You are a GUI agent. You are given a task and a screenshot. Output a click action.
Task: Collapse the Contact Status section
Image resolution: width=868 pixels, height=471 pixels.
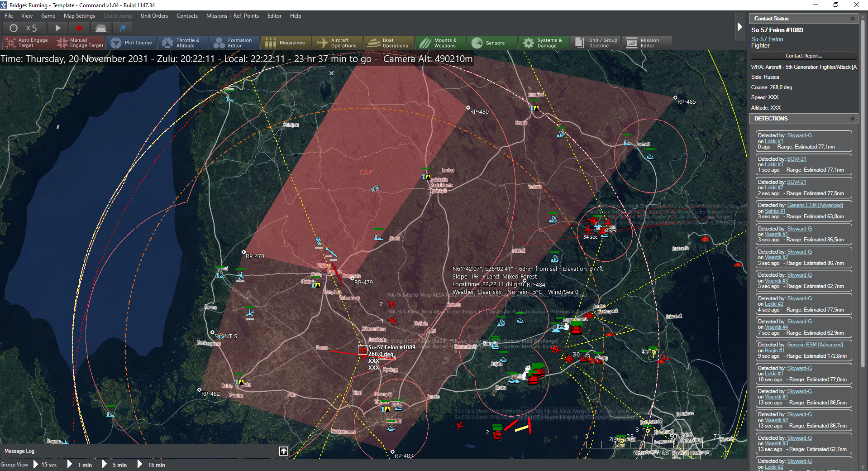[852, 19]
